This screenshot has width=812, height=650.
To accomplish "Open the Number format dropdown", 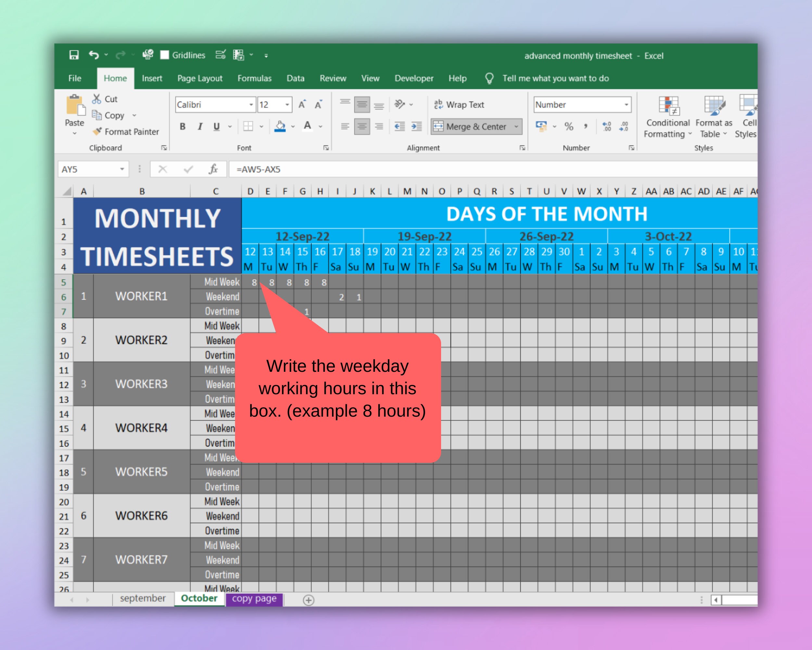I will [626, 104].
